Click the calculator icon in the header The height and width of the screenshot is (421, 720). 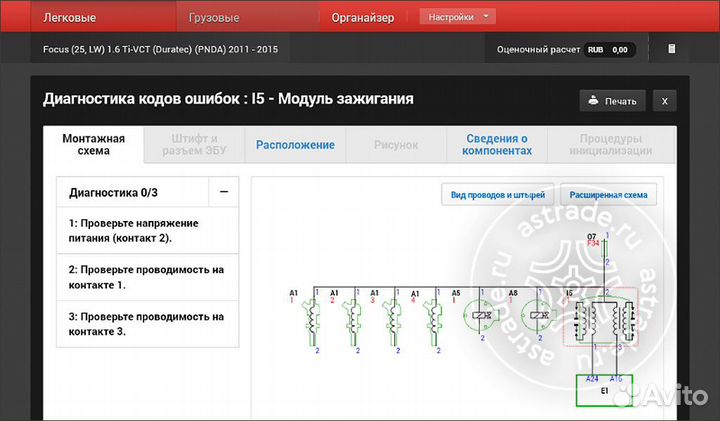click(x=671, y=48)
